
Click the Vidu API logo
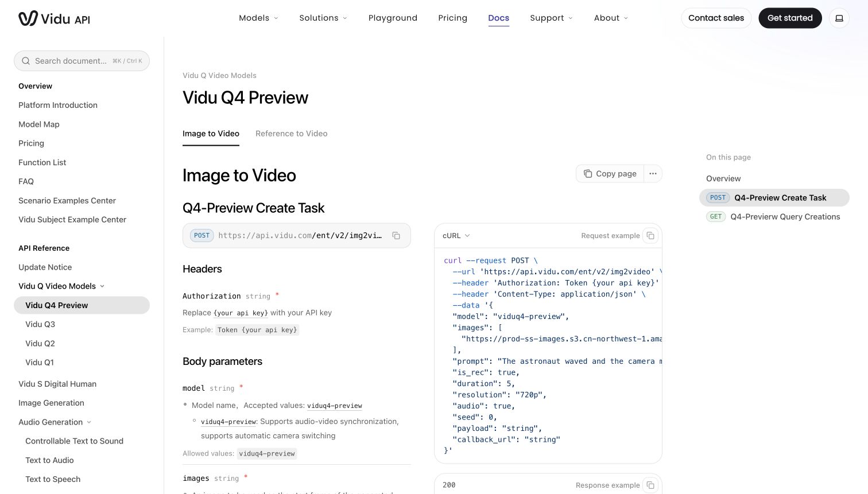[55, 18]
